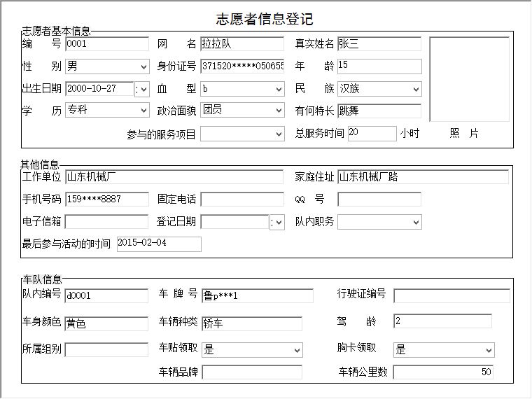Open the 性别 dropdown showing 男
Viewport: 532px width, 399px height.
coord(107,66)
